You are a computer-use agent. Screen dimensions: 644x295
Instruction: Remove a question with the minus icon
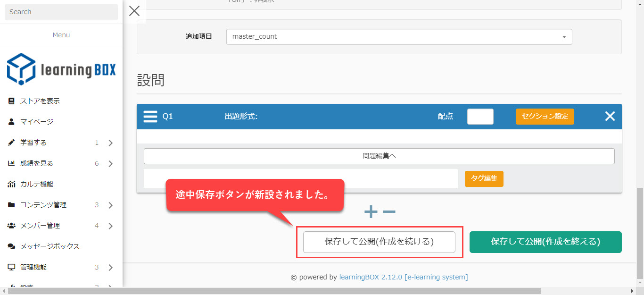(x=389, y=212)
